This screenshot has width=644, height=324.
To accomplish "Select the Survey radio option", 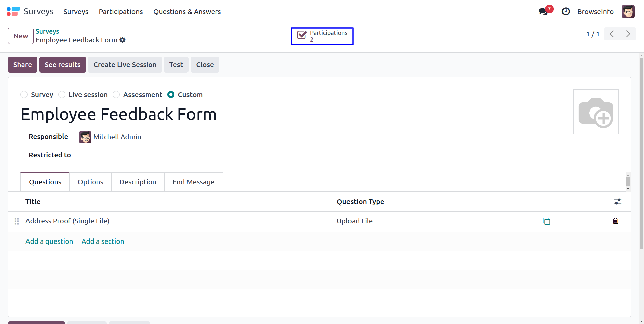I will pyautogui.click(x=24, y=95).
